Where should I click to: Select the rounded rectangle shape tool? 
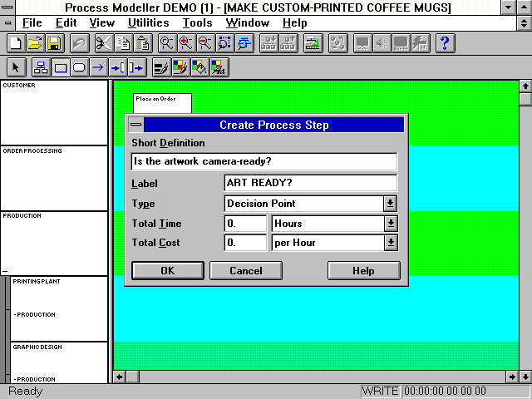[x=79, y=68]
